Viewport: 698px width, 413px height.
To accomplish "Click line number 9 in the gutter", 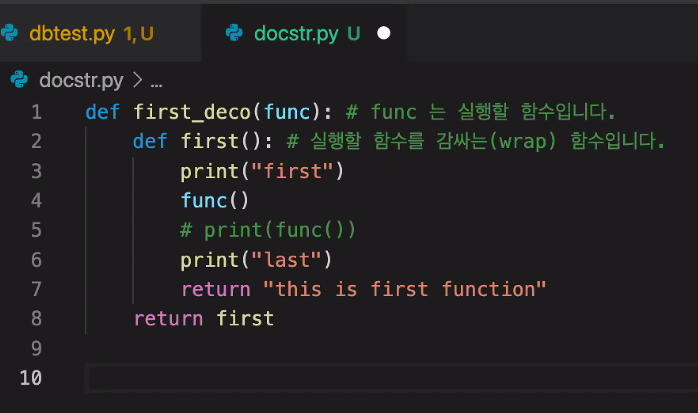I will click(37, 348).
